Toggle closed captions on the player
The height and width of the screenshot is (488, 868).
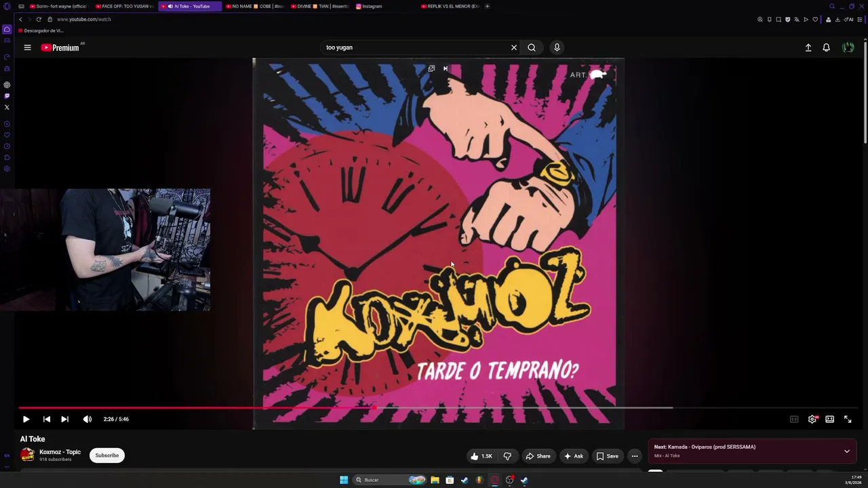point(794,419)
